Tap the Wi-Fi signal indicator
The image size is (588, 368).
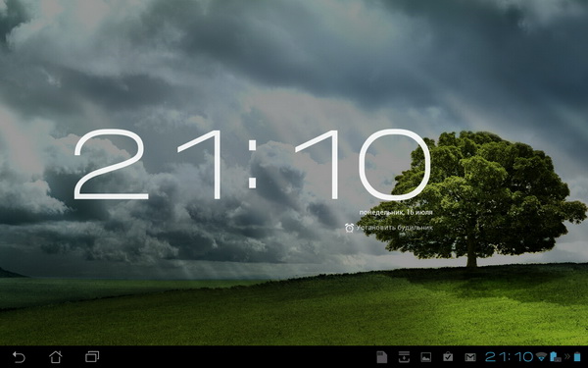(x=541, y=357)
